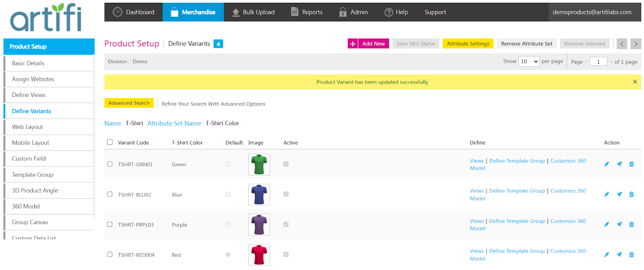The width and height of the screenshot is (644, 270).
Task: Open the Show per page dropdown
Action: pos(529,62)
